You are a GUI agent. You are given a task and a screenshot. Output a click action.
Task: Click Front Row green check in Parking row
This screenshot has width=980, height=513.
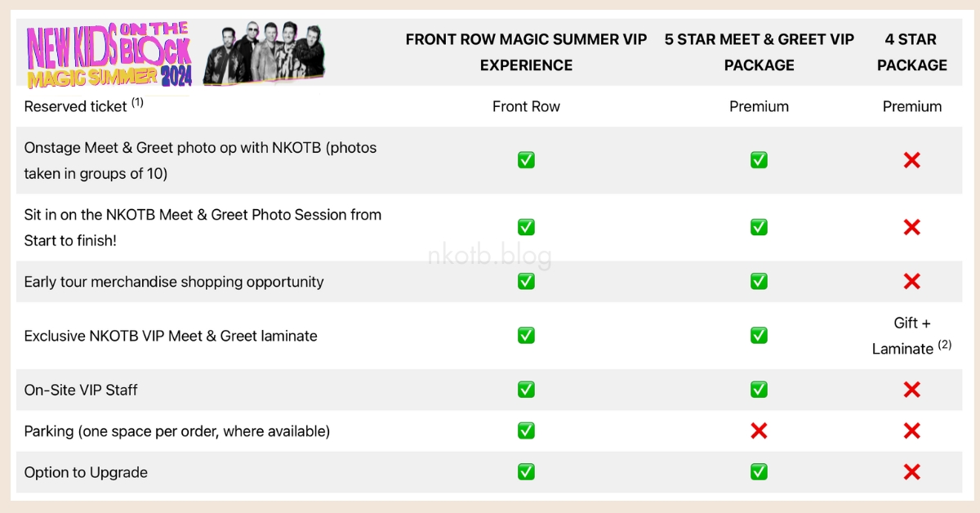(x=526, y=430)
